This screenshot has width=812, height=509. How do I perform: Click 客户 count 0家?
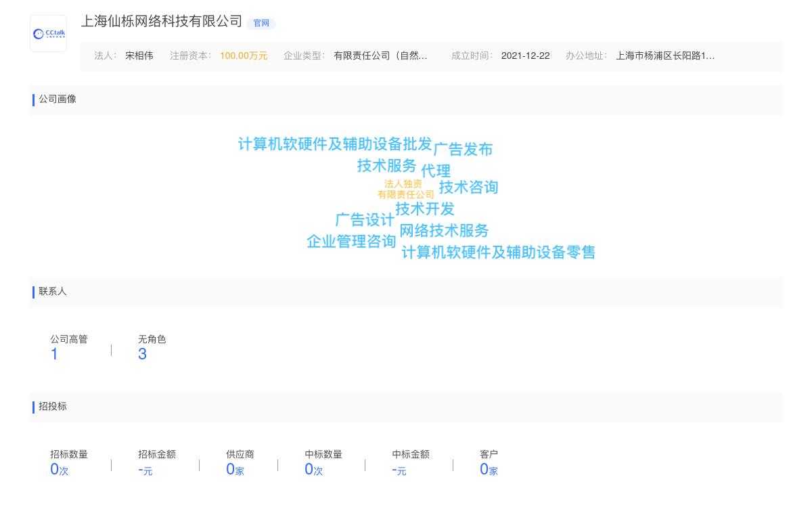[489, 468]
